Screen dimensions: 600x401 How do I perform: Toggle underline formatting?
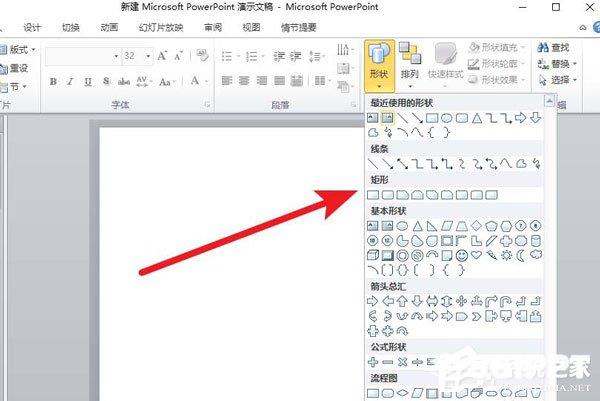click(88, 82)
